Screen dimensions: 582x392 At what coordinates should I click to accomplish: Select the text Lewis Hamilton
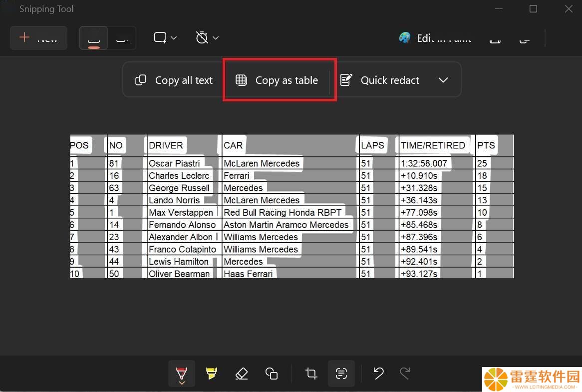click(179, 261)
